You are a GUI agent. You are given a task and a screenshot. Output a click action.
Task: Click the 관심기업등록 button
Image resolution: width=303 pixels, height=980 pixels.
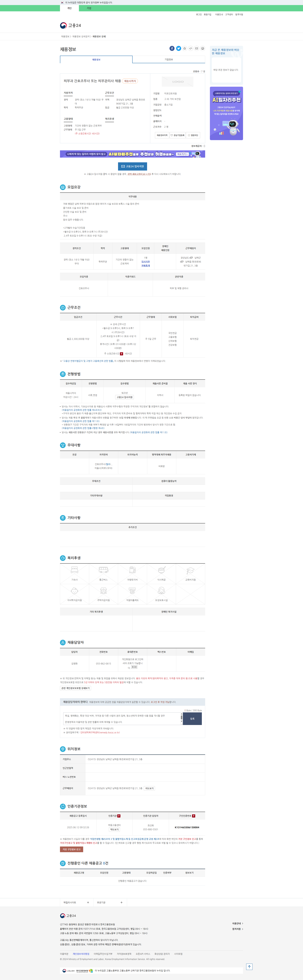(x=177, y=135)
